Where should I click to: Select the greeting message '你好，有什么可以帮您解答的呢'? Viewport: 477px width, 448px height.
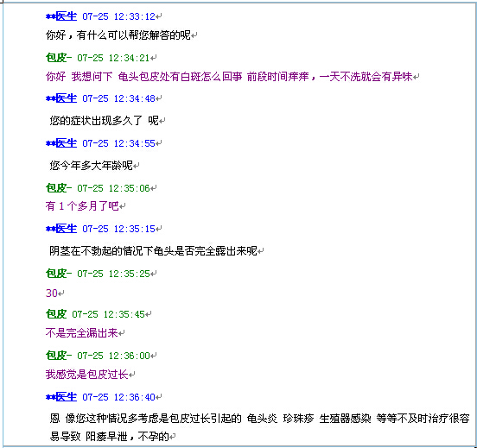click(x=118, y=35)
